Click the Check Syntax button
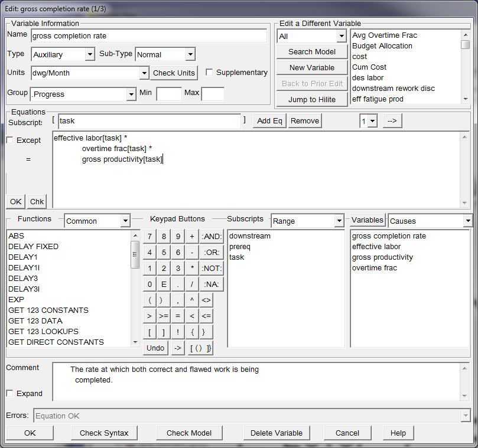This screenshot has height=448, width=478. click(104, 433)
